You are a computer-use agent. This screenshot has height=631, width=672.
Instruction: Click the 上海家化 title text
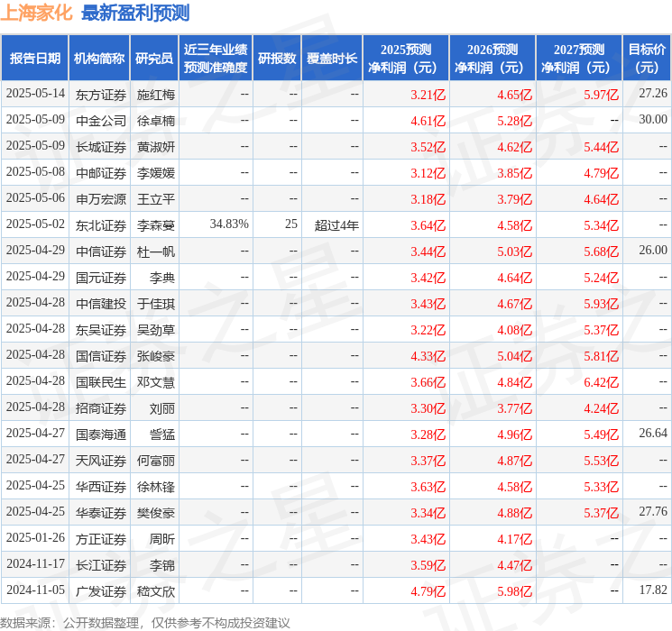[x=37, y=13]
